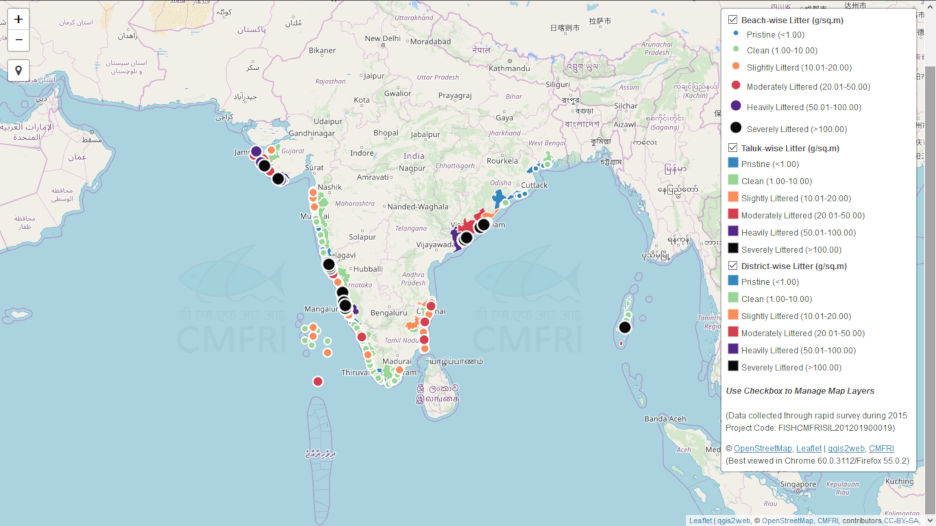This screenshot has height=526, width=936.
Task: Open the Leaflet link in legend panel
Action: (808, 448)
